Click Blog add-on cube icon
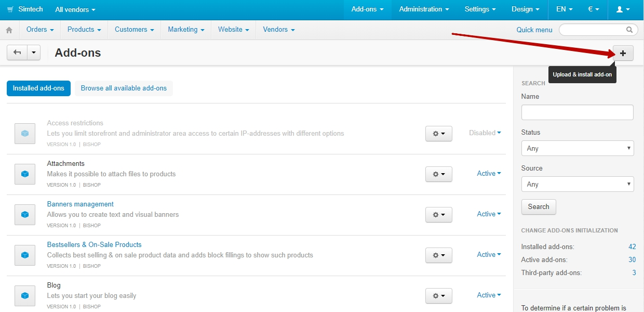 coord(25,296)
